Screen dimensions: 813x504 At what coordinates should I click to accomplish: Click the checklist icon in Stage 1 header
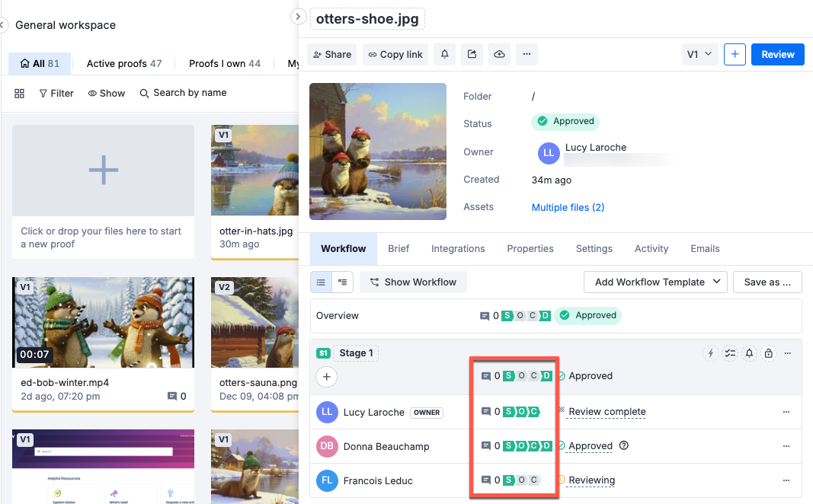click(x=730, y=353)
